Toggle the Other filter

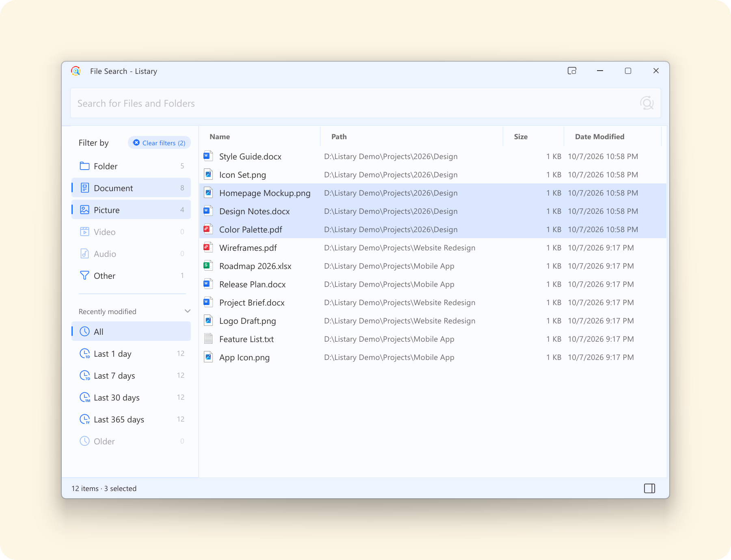(131, 276)
